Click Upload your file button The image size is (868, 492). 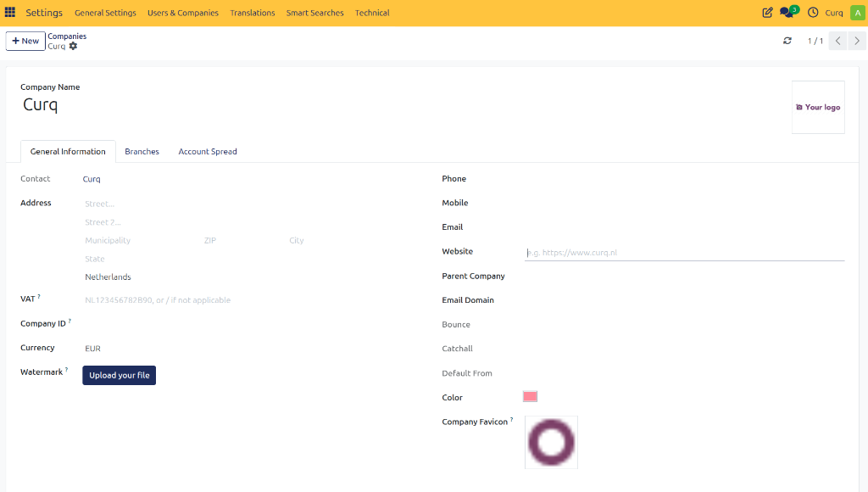119,375
